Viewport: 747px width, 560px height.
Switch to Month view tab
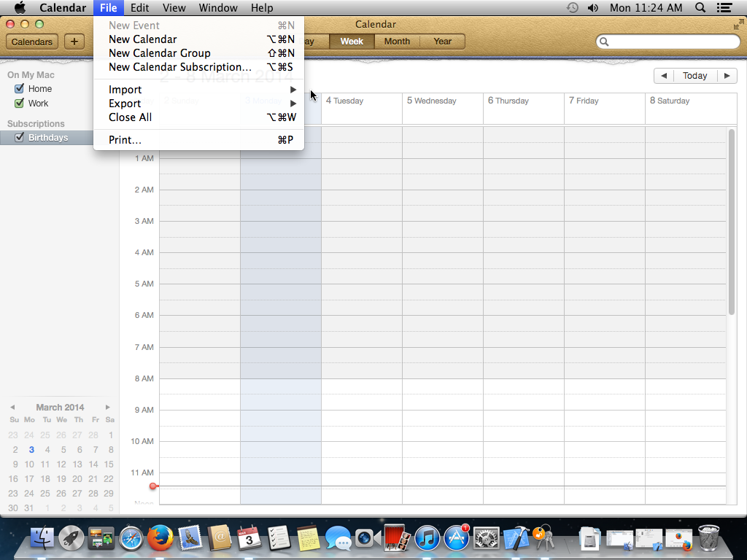tap(397, 42)
